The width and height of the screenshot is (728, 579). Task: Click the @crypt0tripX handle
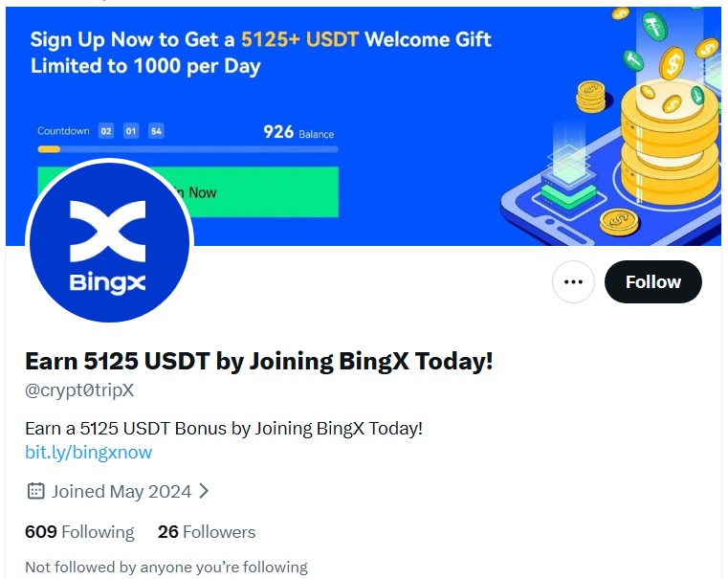click(79, 390)
